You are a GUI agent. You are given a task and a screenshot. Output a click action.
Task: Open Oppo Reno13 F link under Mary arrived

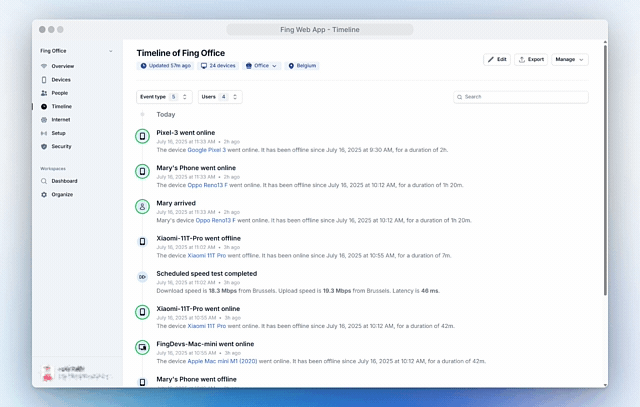[216, 220]
